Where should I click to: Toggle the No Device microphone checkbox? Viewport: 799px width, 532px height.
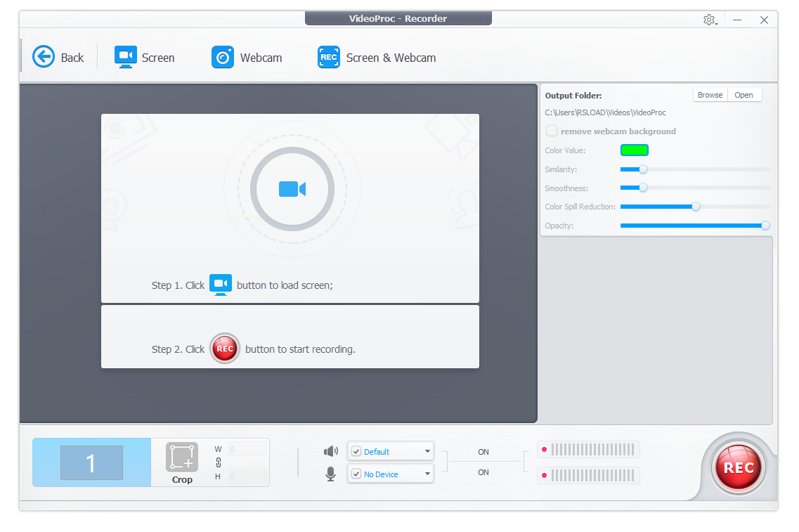[x=357, y=474]
